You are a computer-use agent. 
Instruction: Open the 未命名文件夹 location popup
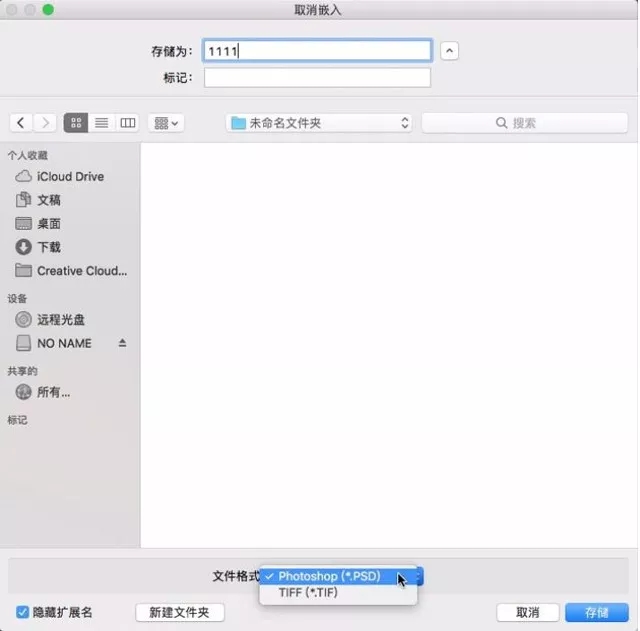click(319, 123)
